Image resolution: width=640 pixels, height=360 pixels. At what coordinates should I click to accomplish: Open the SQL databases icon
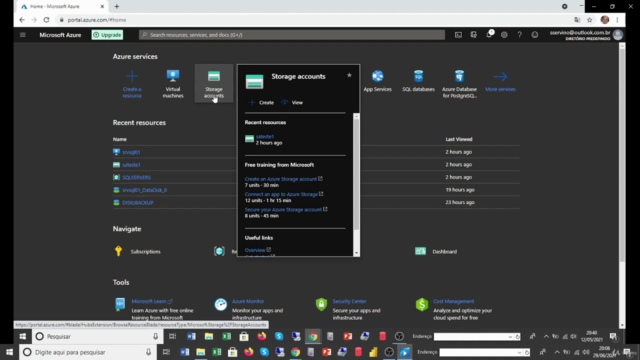tap(418, 76)
